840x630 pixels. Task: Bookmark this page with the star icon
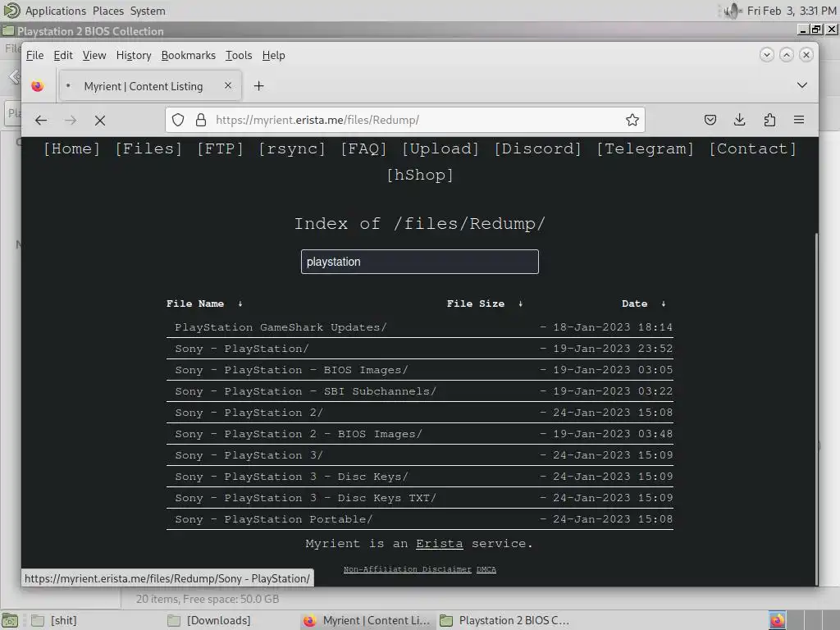[632, 120]
